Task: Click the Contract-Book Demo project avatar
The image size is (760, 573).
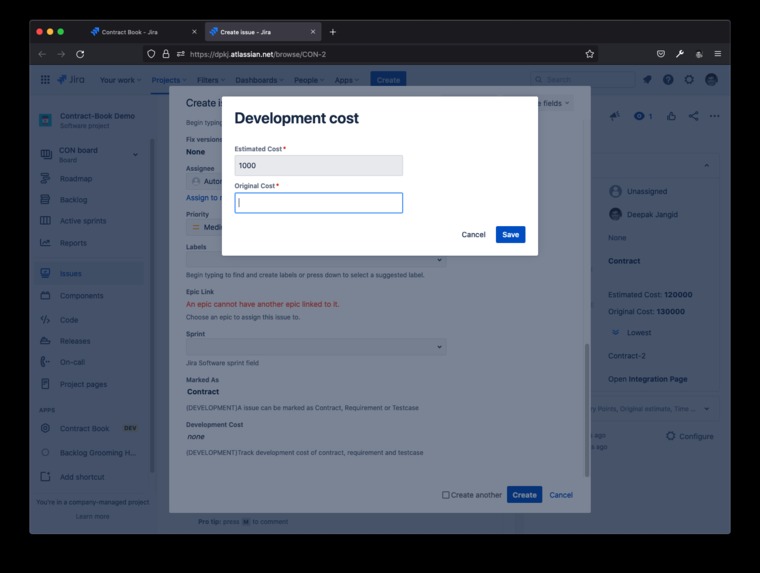Action: click(x=45, y=120)
